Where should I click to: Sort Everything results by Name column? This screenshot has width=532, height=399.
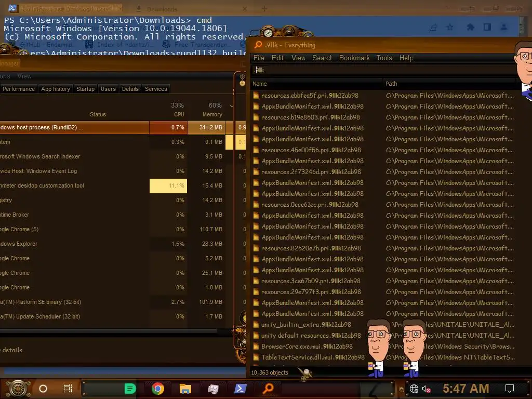pyautogui.click(x=317, y=84)
